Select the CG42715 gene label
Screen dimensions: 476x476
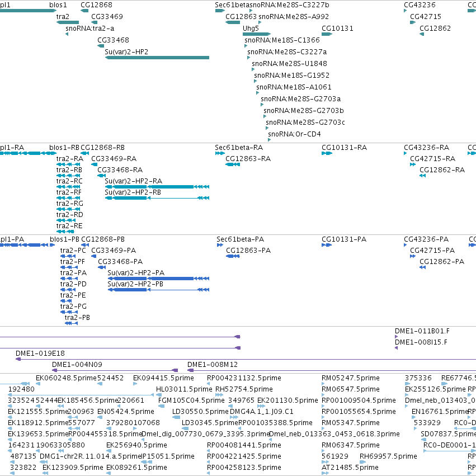click(425, 17)
